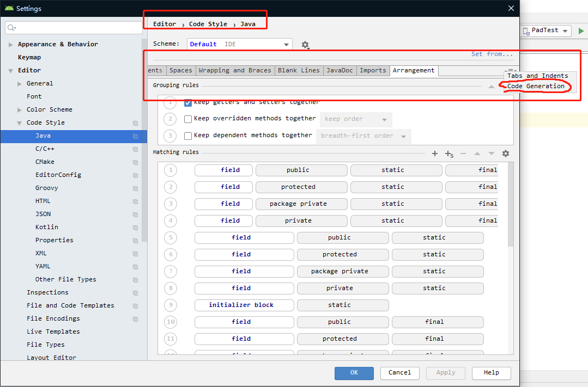Expand the Color Scheme node
The height and width of the screenshot is (387, 588).
(x=20, y=110)
